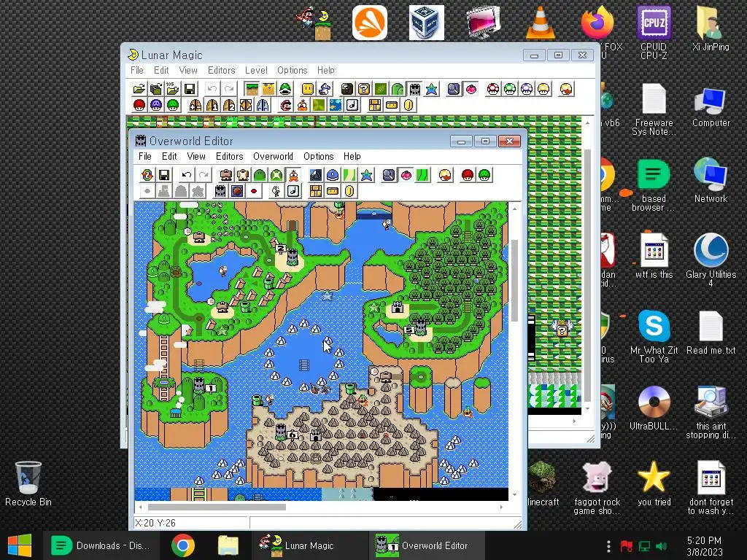Image resolution: width=747 pixels, height=560 pixels.
Task: Click the door icon numbered 1 in Lunar Magic
Action: [x=212, y=105]
